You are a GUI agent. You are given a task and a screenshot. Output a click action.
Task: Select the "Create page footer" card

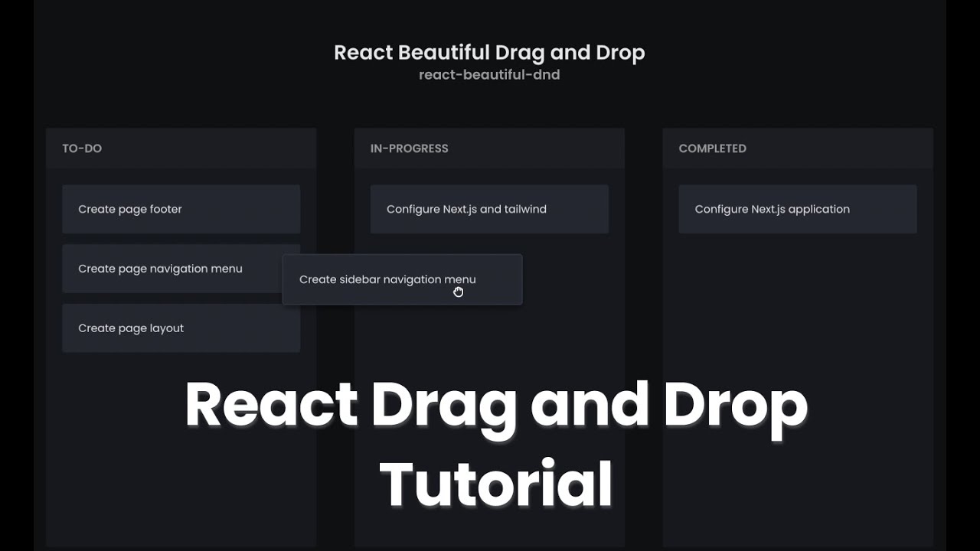(181, 209)
